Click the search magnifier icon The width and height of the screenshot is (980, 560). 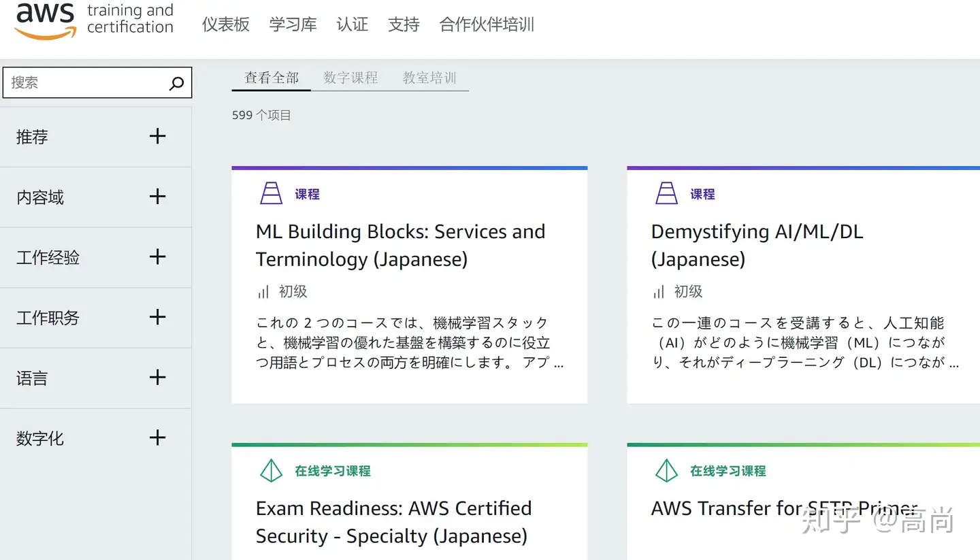point(176,83)
